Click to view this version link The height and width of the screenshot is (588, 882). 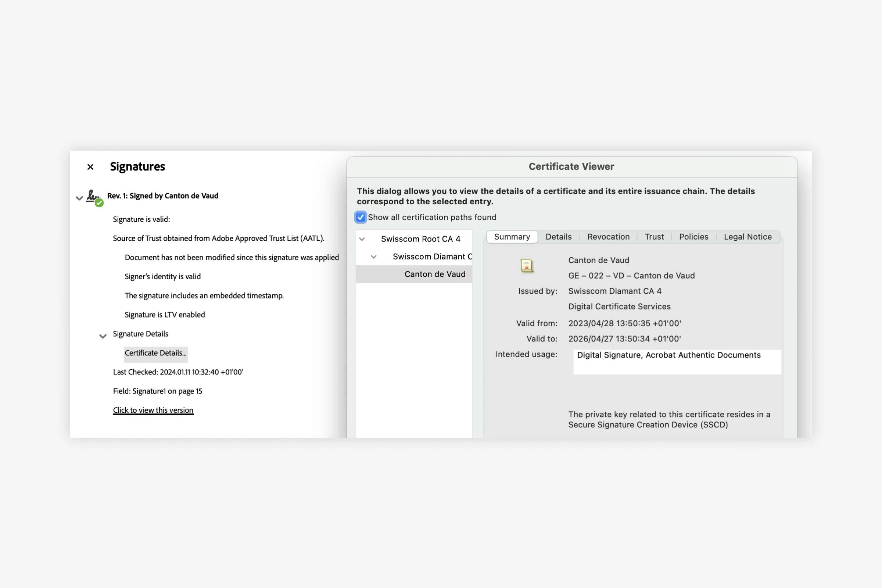(153, 409)
